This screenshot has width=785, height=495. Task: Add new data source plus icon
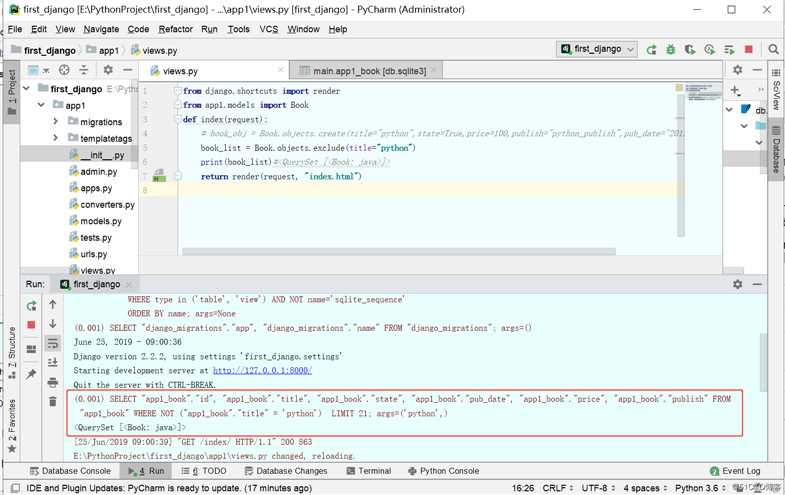tap(734, 90)
